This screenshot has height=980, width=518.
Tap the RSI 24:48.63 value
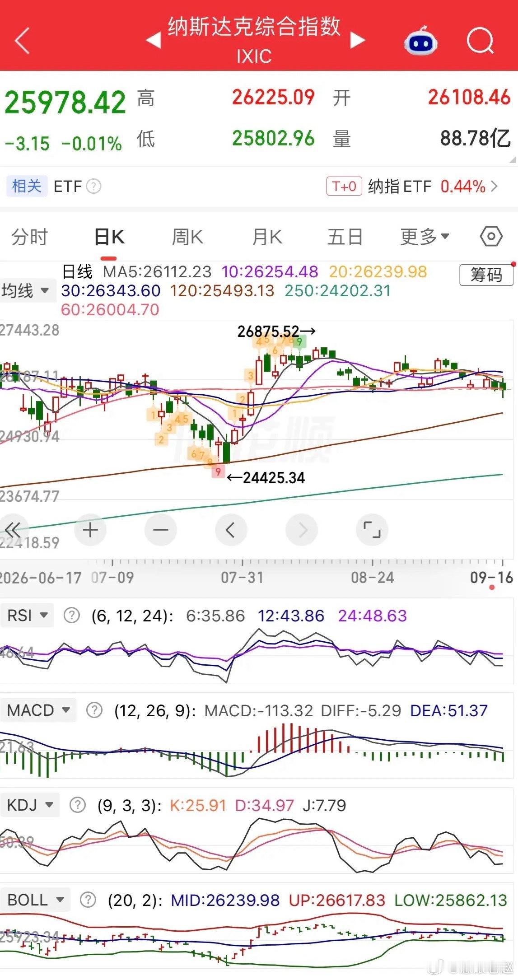coord(373,616)
